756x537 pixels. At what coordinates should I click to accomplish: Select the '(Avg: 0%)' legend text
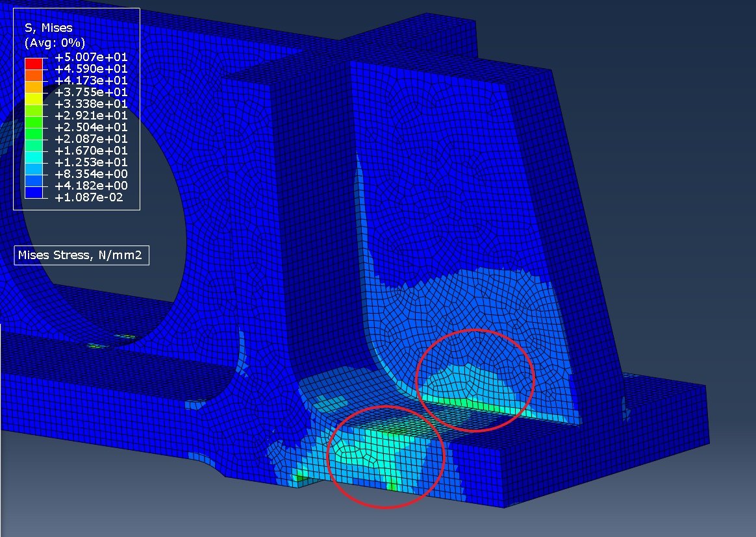tap(55, 43)
